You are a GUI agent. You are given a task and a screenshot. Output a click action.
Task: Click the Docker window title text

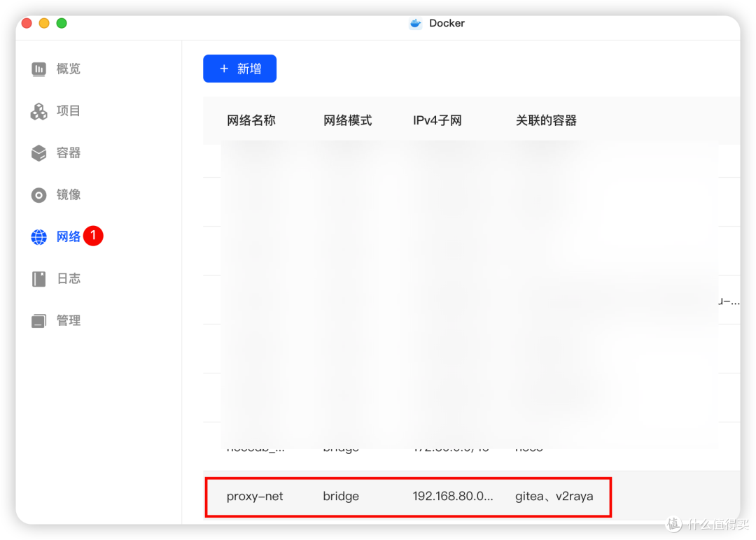tap(447, 23)
